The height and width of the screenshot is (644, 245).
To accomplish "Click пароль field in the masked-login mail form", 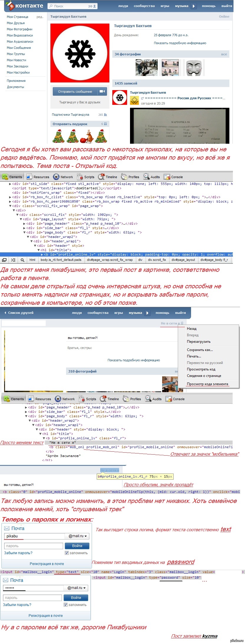I will 32,598.
